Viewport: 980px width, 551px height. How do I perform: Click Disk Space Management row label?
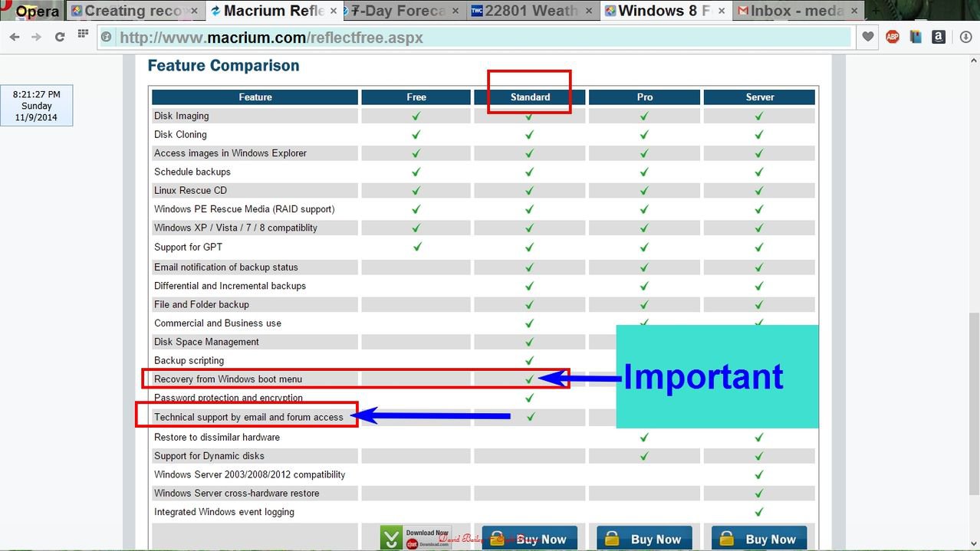tap(206, 342)
